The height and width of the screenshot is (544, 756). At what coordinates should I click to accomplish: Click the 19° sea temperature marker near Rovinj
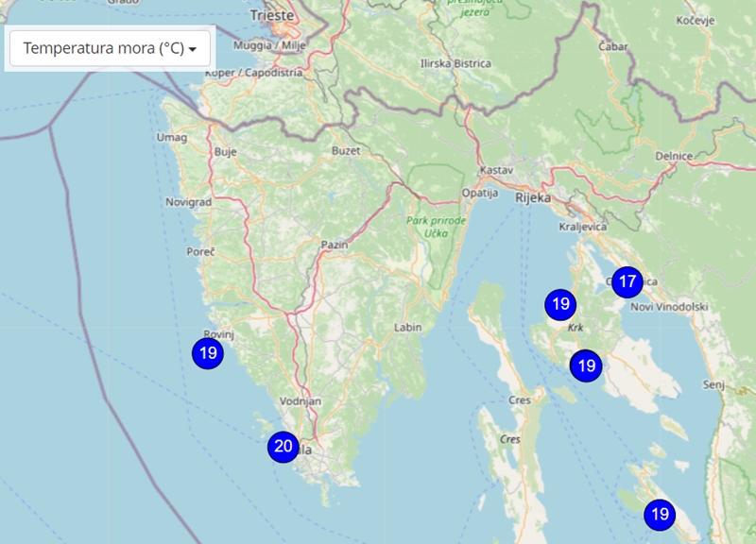point(207,354)
